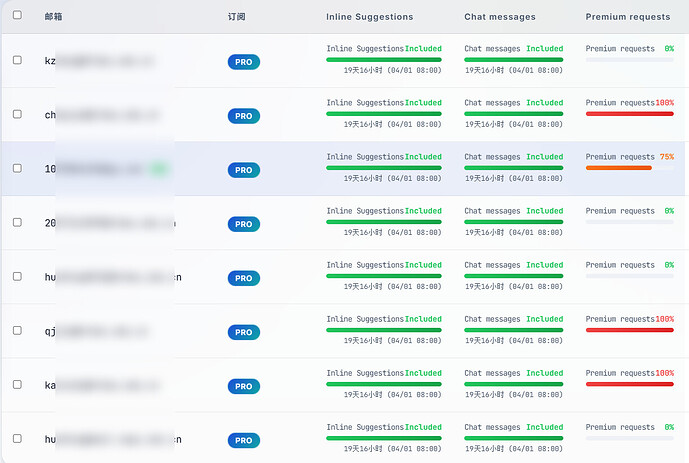Tick the select-all checkbox in the header
This screenshot has width=689, height=463.
click(x=17, y=15)
